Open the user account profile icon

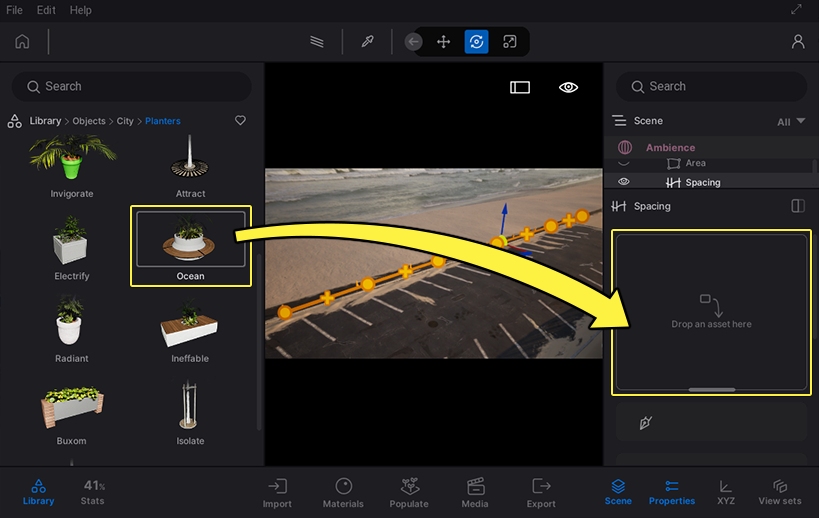coord(797,42)
